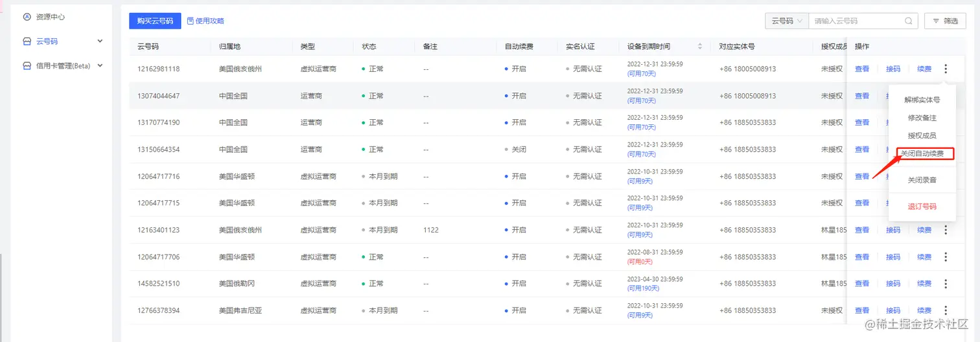Select 退订号码 in the popup menu
The width and height of the screenshot is (980, 342).
pos(922,207)
